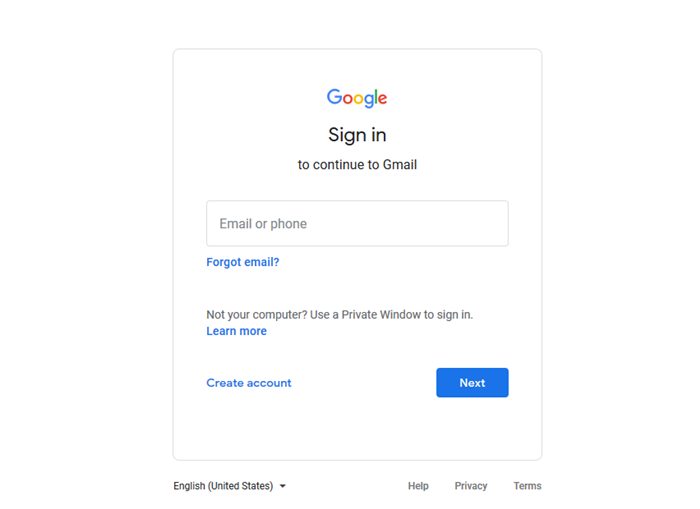View the Terms footer link
This screenshot has height=509, width=700.
(x=527, y=486)
